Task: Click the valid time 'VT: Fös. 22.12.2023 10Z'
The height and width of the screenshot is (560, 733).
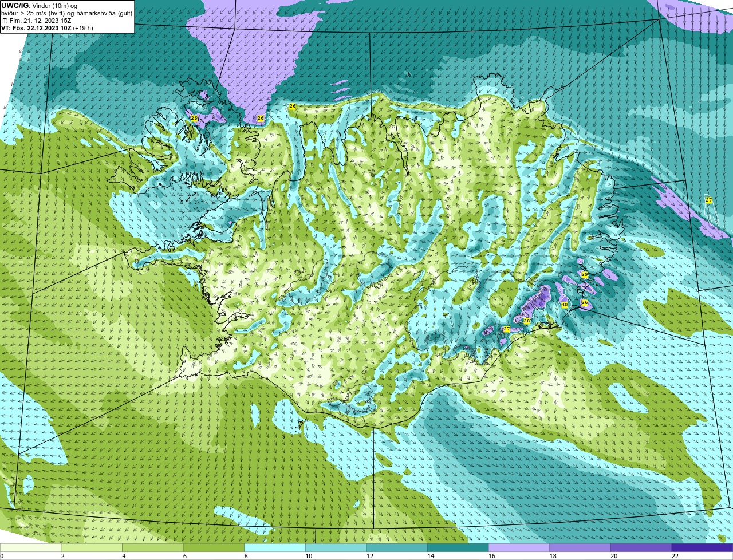Action: (36, 28)
